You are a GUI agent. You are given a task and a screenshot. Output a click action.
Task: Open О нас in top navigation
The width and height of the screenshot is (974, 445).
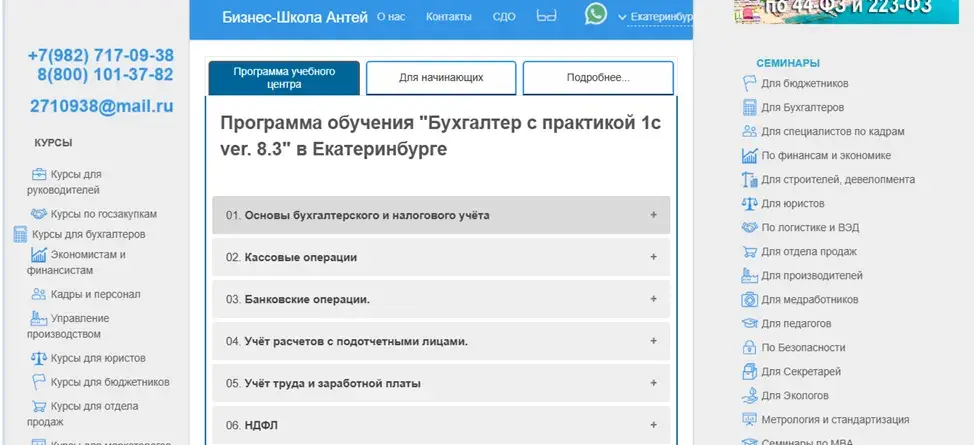point(391,17)
